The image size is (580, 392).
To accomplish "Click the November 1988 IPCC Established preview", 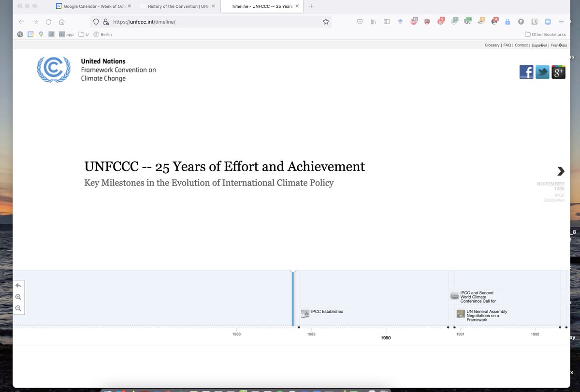I will (551, 191).
